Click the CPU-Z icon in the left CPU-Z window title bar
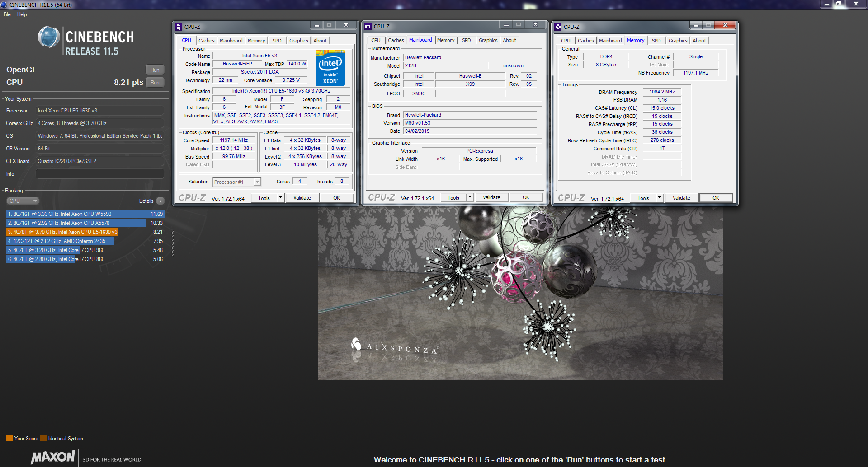 point(179,27)
